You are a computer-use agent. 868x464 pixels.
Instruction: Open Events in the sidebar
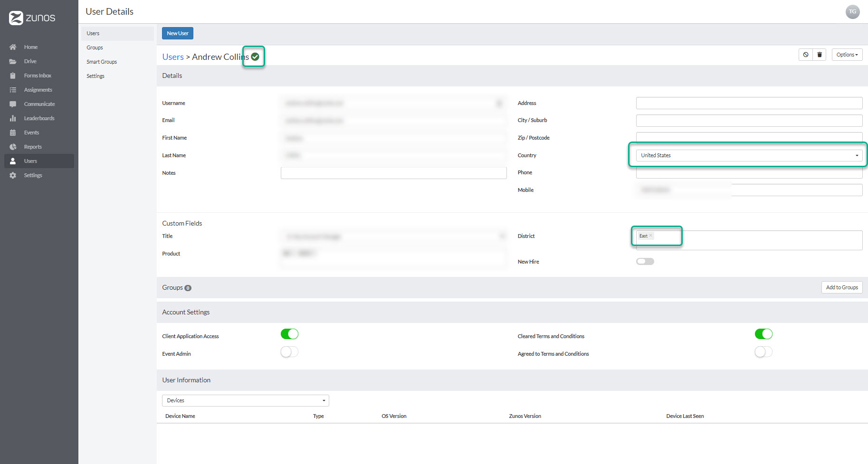[x=31, y=133]
